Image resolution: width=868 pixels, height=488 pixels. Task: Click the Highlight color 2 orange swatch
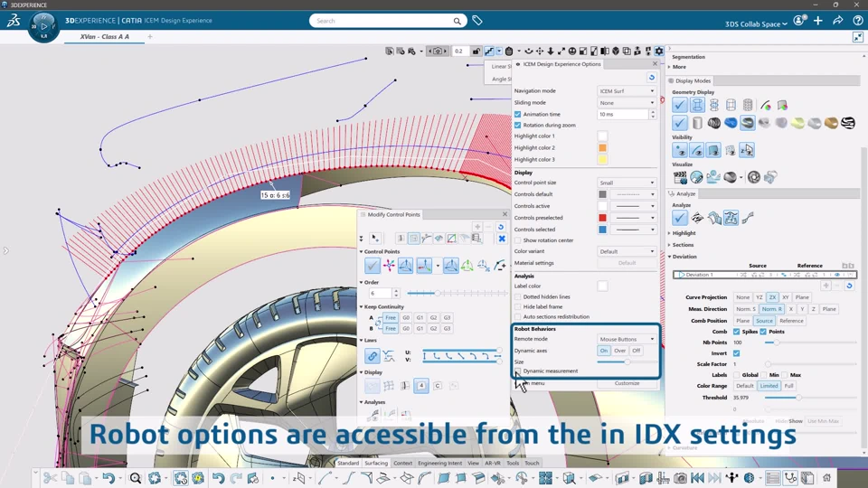pyautogui.click(x=602, y=147)
